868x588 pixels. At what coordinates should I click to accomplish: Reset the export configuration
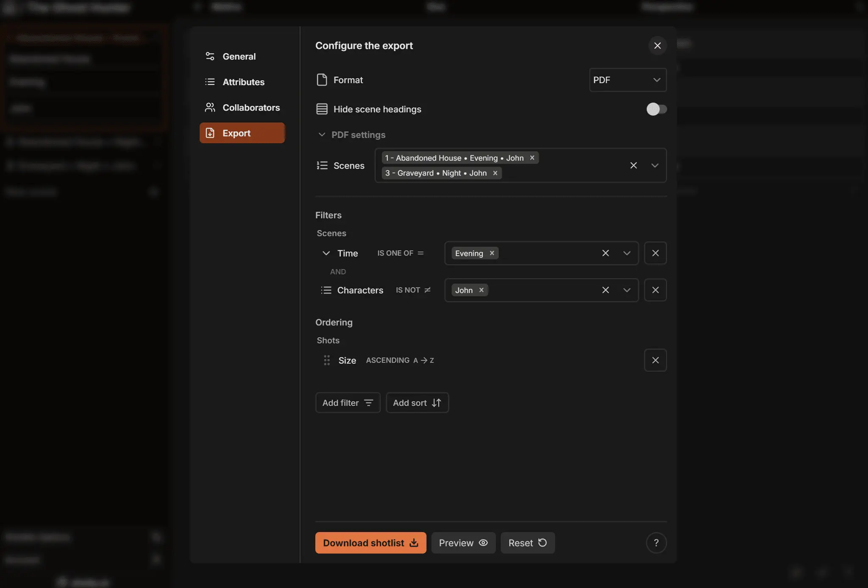pos(528,543)
